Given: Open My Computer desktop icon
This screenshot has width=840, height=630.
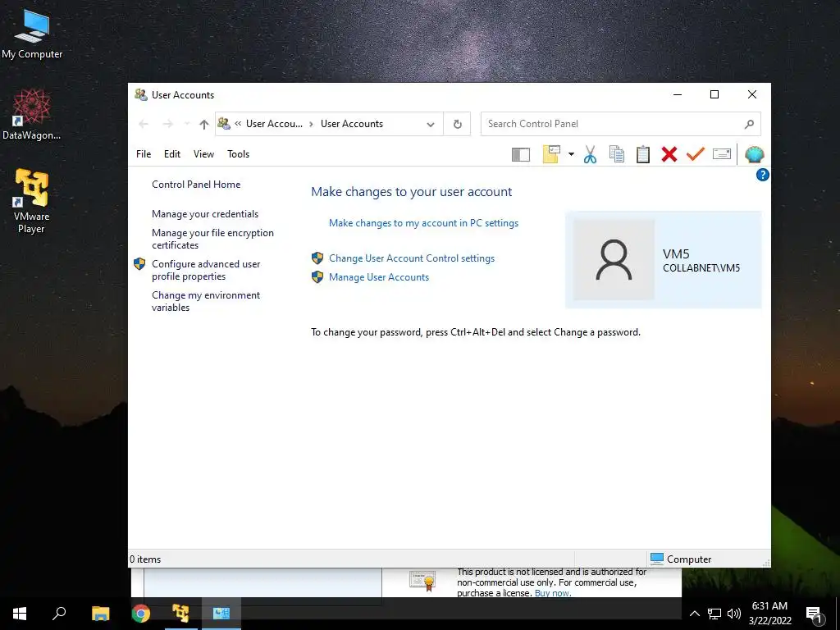Looking at the screenshot, I should coord(32,33).
